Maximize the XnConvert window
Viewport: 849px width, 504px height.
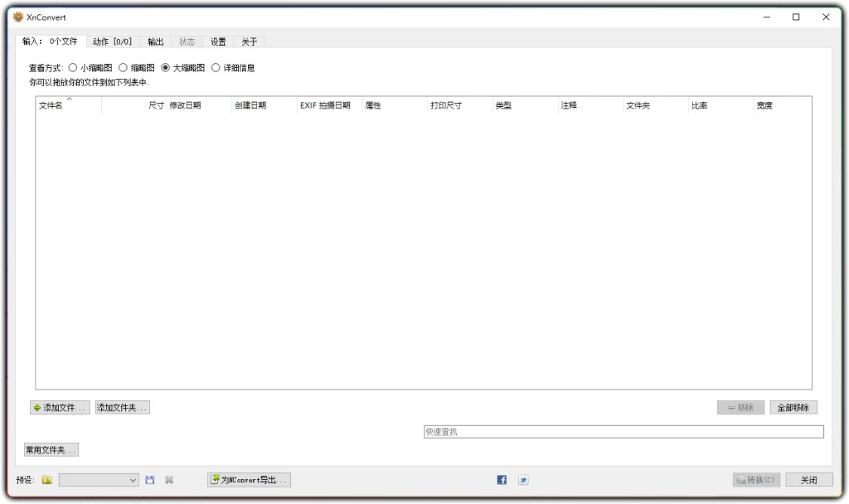796,17
